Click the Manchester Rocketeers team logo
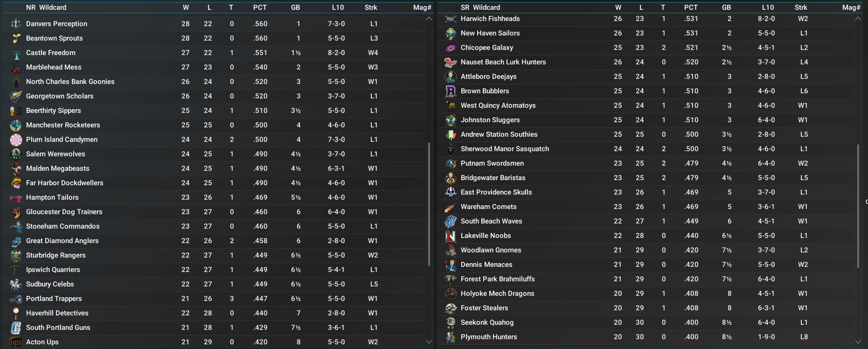 16,126
